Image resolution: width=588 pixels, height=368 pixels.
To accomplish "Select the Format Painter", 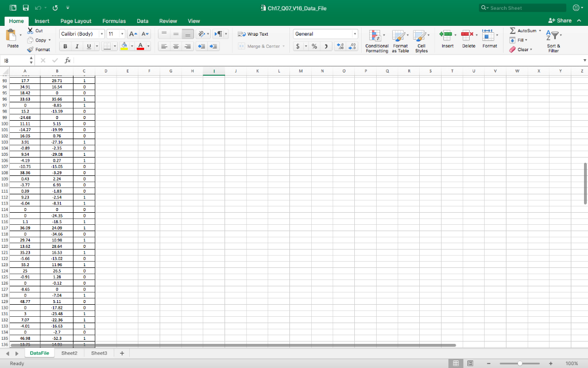I will tap(39, 49).
